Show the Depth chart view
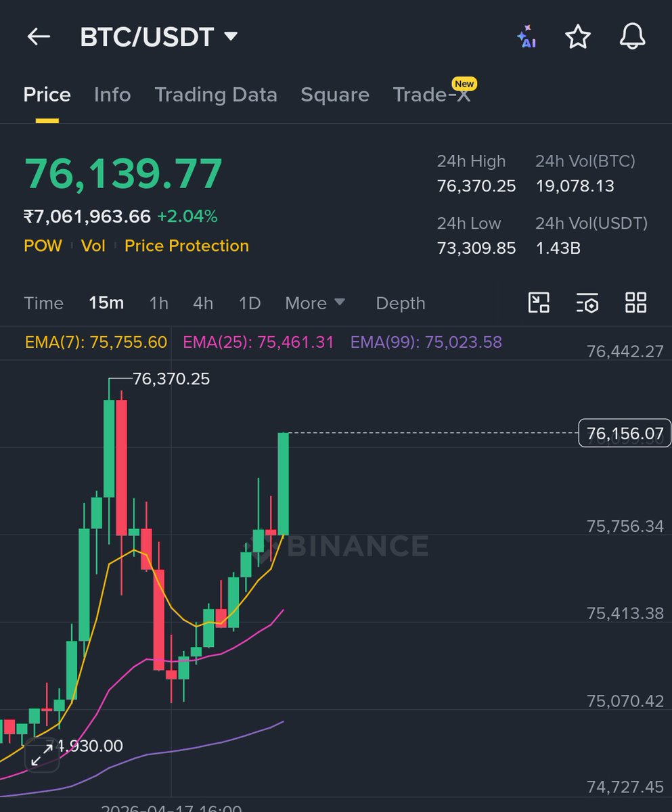 (401, 303)
